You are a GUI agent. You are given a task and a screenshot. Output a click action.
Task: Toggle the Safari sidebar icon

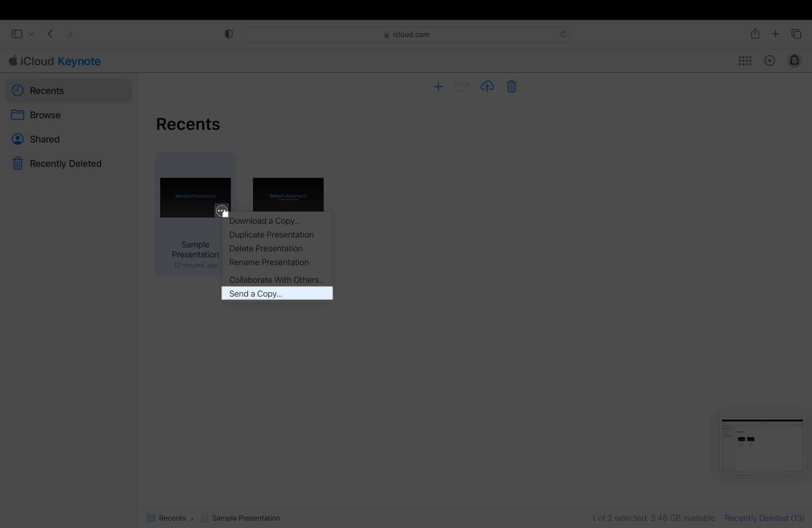coord(17,34)
